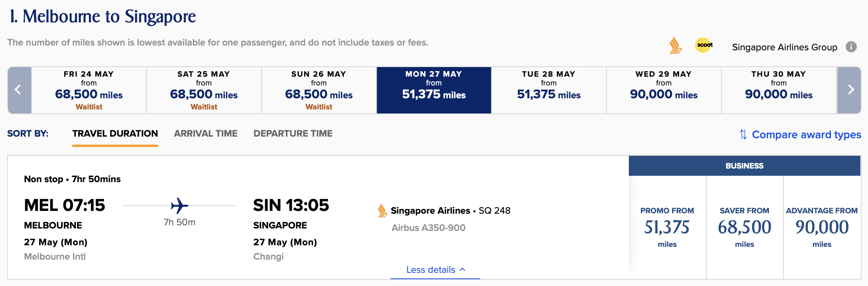
Task: Choose Sun 26 May date tab
Action: [x=319, y=90]
